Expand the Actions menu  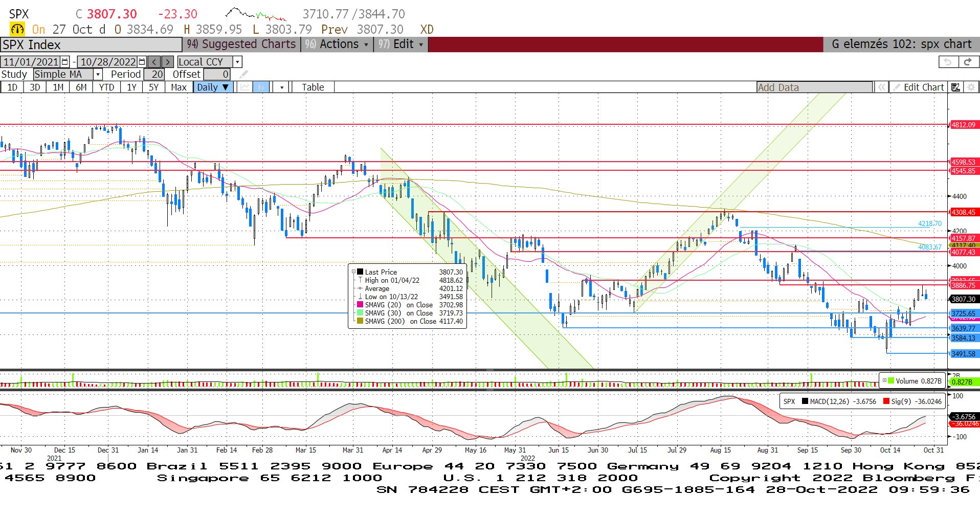pos(337,44)
